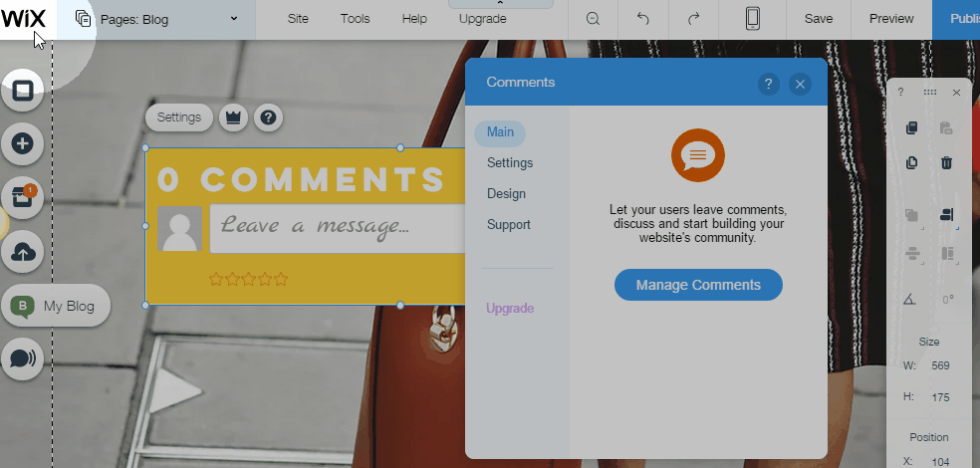The image size is (980, 468).
Task: Click the zoom out magnifier icon
Action: point(594,19)
